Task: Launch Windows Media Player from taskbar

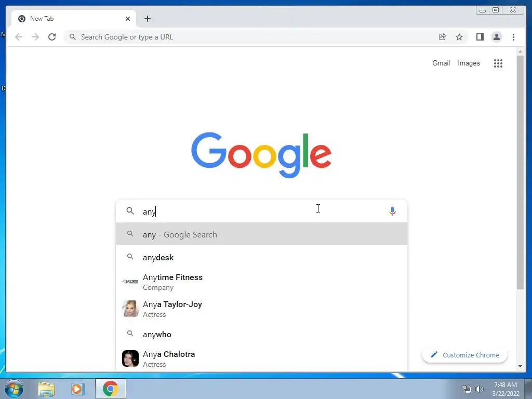Action: [78, 389]
